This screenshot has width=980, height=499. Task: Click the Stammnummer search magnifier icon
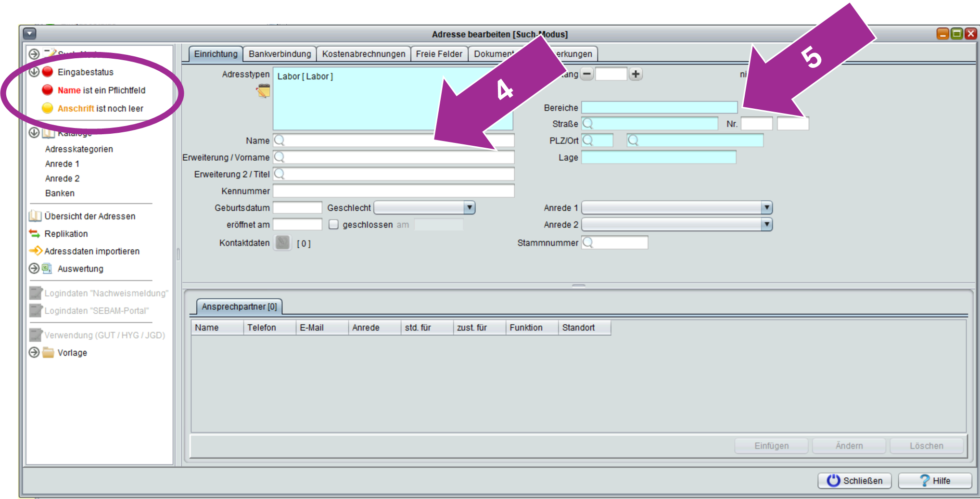(x=587, y=243)
